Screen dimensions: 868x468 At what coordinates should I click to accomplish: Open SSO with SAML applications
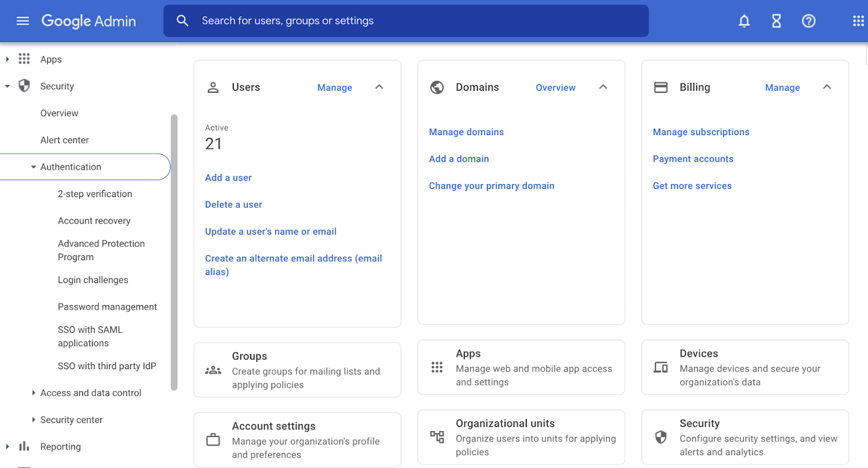point(90,336)
